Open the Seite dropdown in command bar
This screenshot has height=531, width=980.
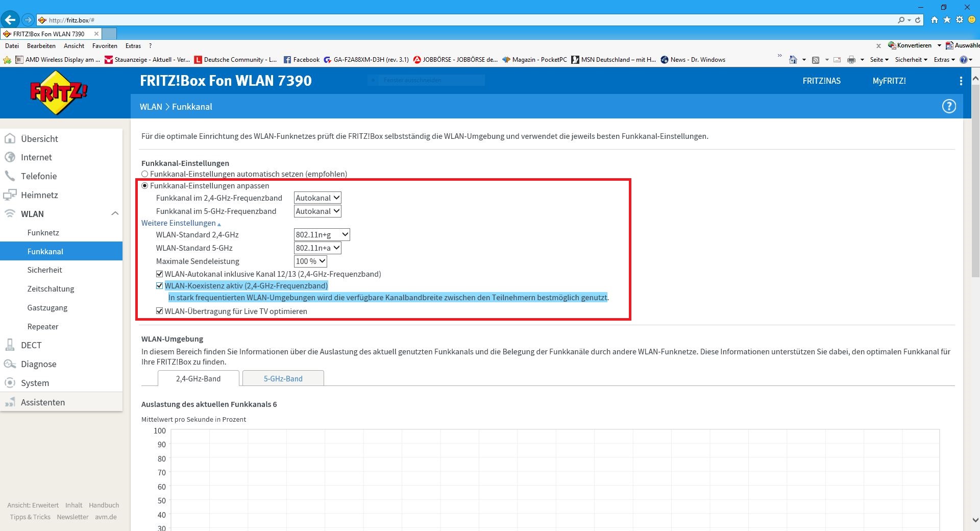(879, 60)
